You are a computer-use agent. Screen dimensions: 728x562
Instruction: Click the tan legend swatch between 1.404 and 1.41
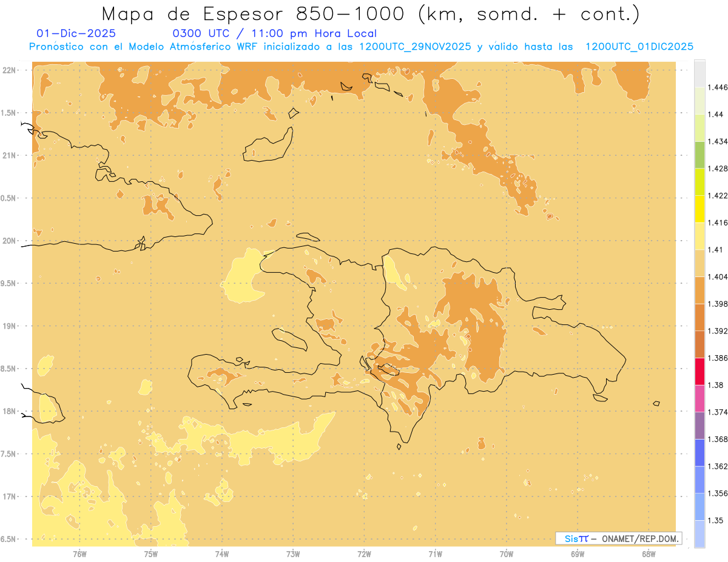pyautogui.click(x=699, y=263)
